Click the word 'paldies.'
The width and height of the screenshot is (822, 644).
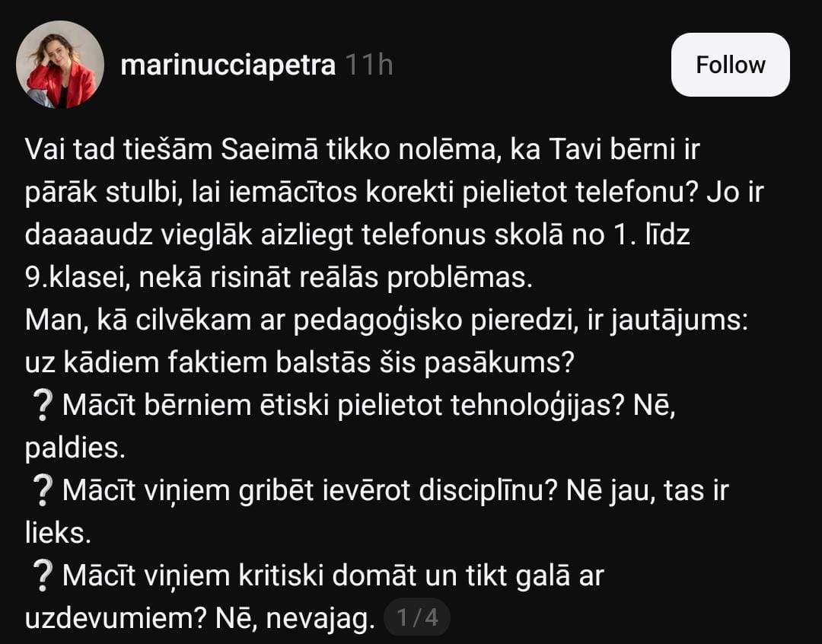pyautogui.click(x=75, y=448)
